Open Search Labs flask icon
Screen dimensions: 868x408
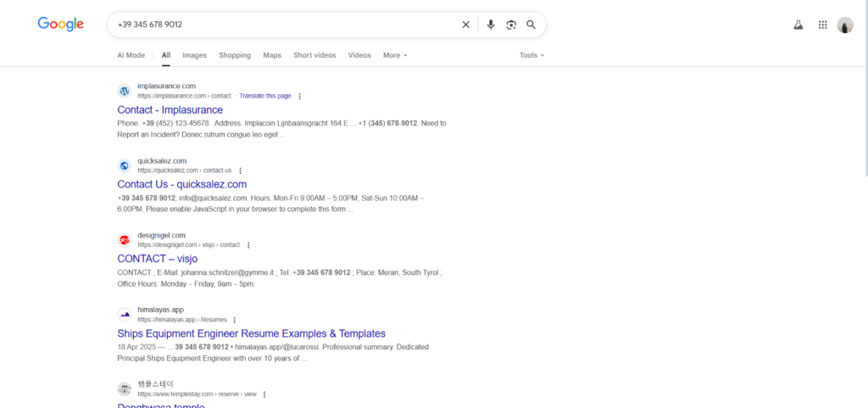pos(798,25)
